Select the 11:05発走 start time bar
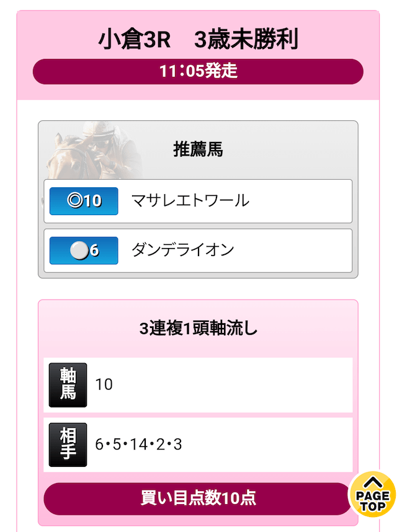The width and height of the screenshot is (397, 532). tap(198, 71)
